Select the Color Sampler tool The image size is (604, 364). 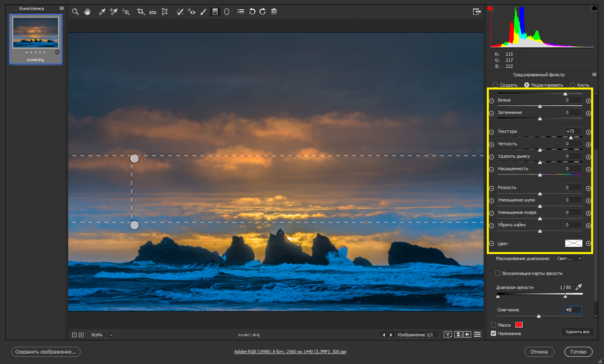pyautogui.click(x=114, y=12)
